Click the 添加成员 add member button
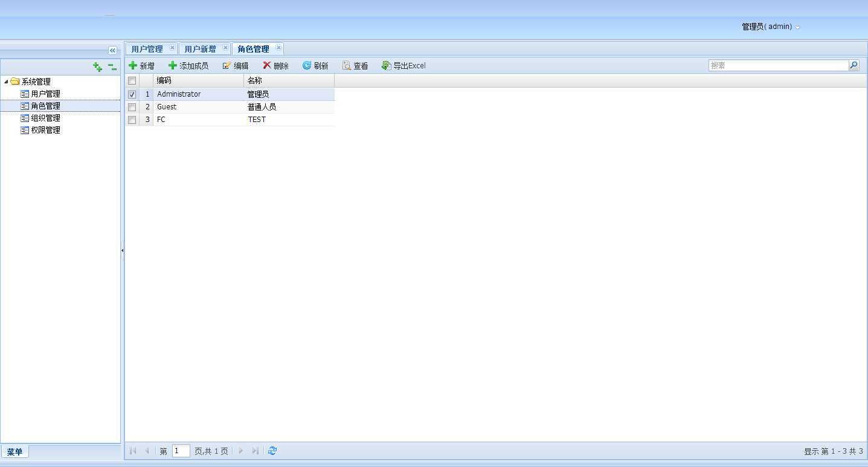 188,65
